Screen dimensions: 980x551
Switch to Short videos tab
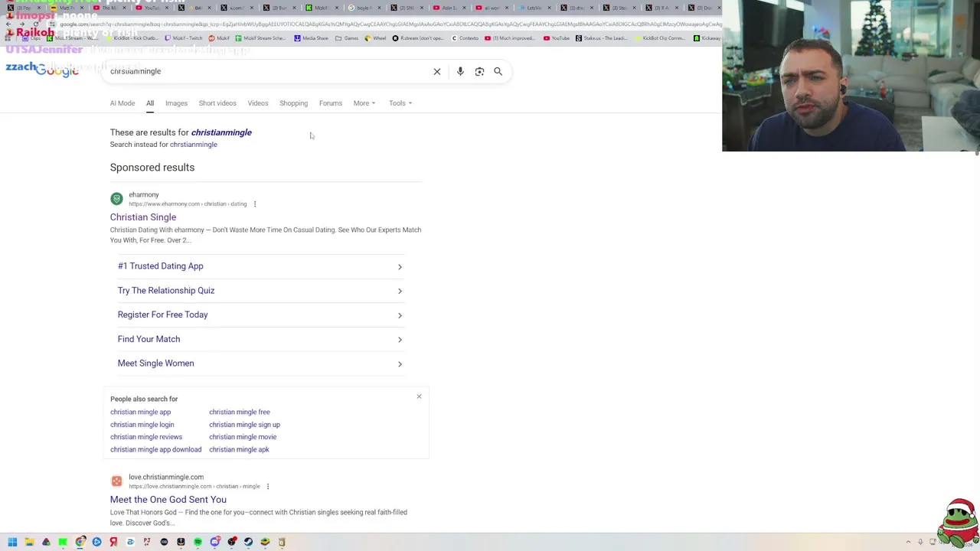(x=217, y=103)
